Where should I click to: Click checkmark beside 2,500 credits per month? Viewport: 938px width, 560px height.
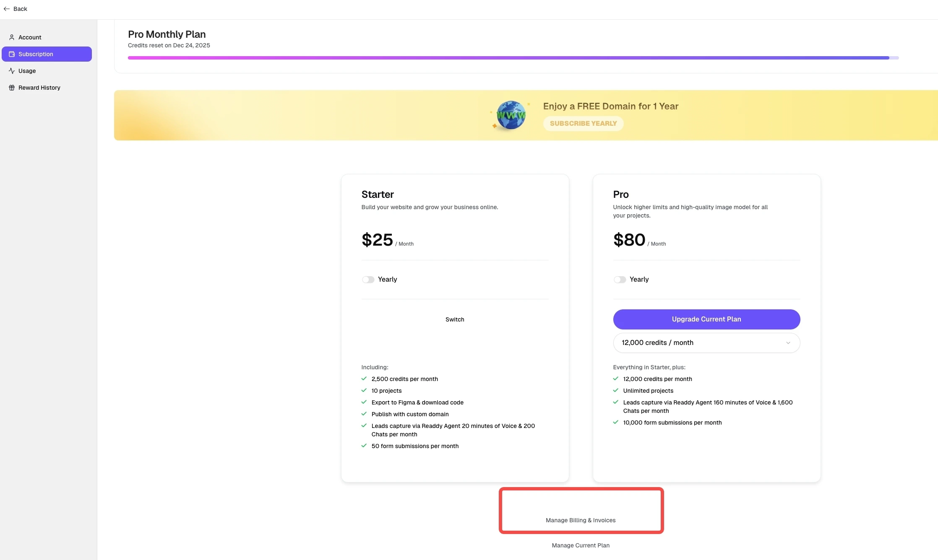click(364, 379)
